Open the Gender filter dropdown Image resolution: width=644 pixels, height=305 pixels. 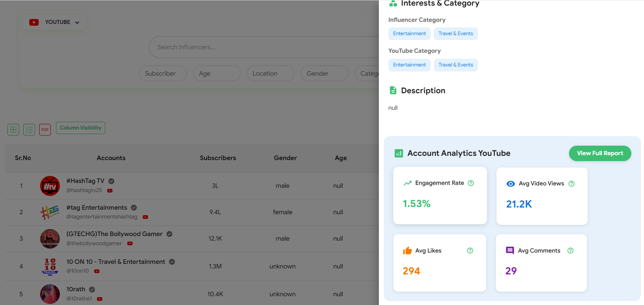pyautogui.click(x=324, y=74)
